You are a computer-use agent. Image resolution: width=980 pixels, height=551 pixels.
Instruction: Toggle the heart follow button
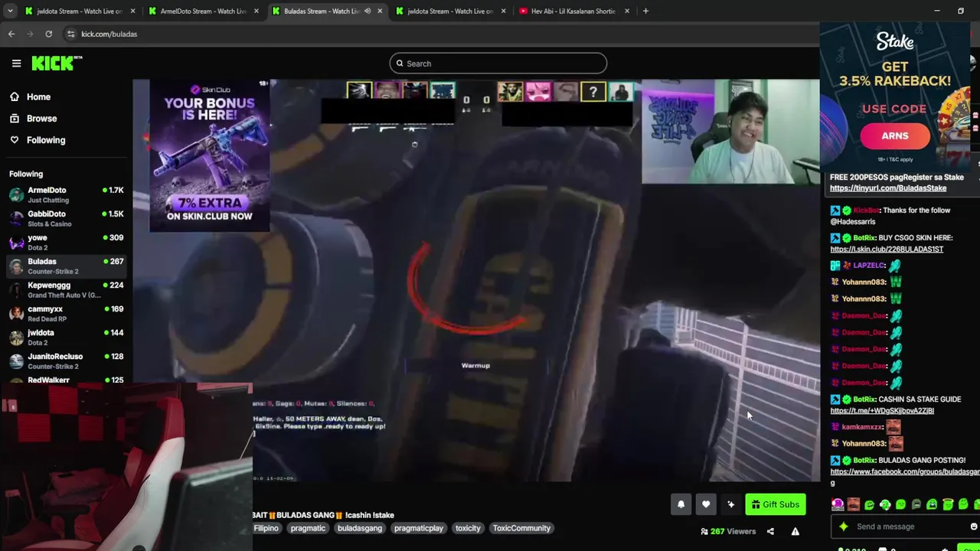coord(706,504)
